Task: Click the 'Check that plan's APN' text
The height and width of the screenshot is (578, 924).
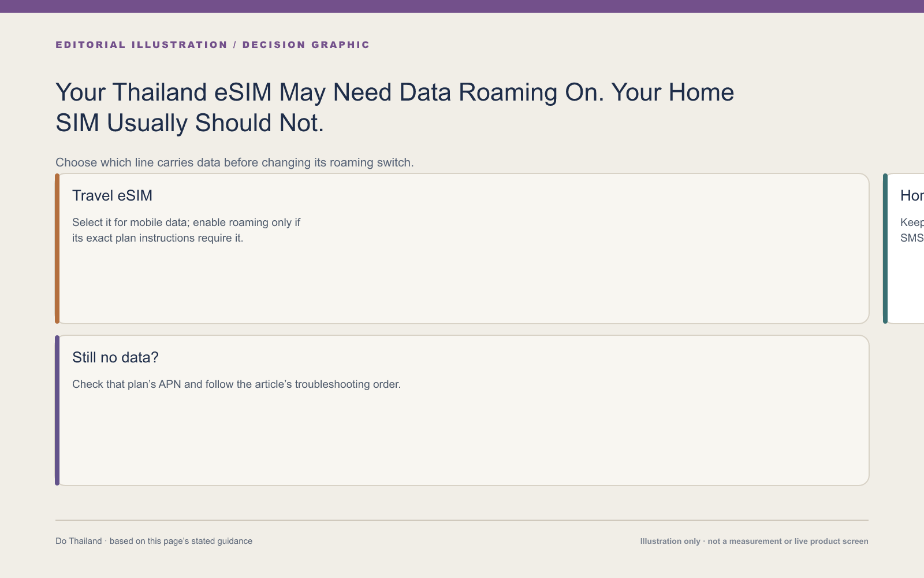Action: click(236, 384)
